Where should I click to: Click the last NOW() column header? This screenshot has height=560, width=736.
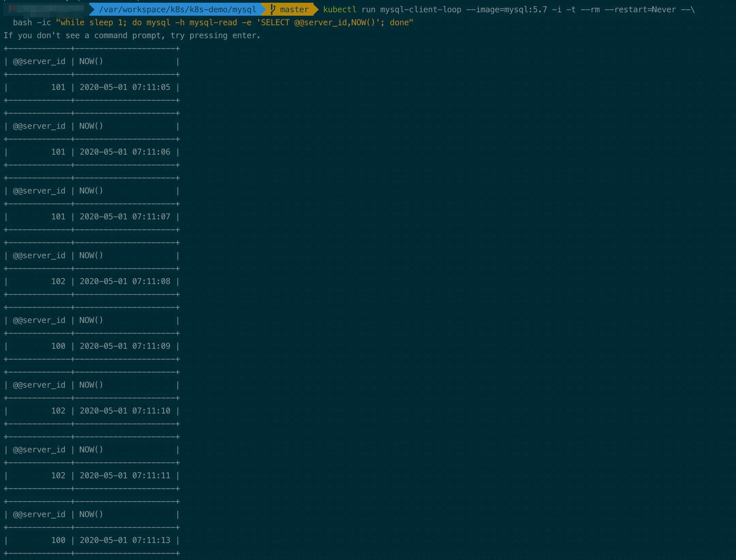[x=91, y=514]
